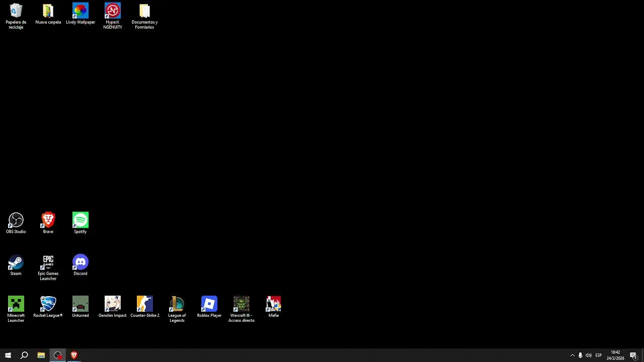Select the Mafia desktop shortcut

pos(274,307)
